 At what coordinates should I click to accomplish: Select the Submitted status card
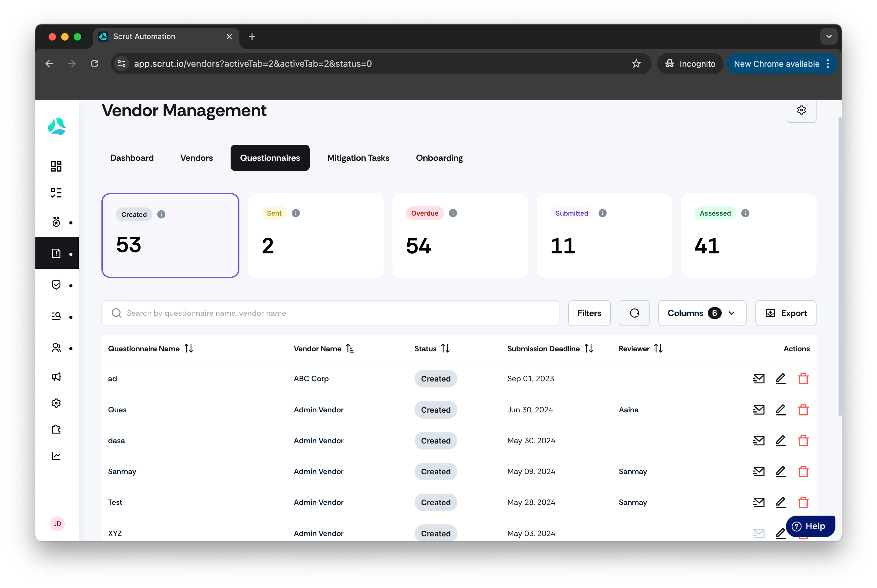604,235
